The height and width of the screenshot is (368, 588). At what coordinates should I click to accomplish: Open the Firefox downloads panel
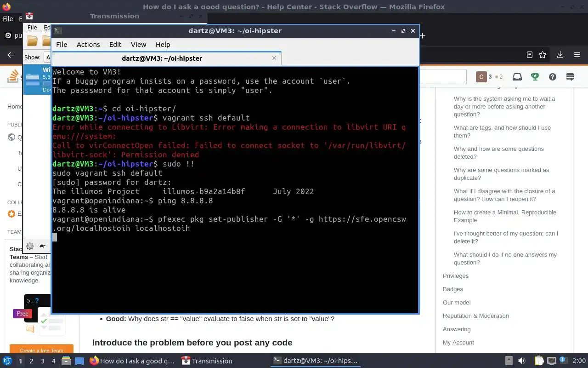(560, 55)
